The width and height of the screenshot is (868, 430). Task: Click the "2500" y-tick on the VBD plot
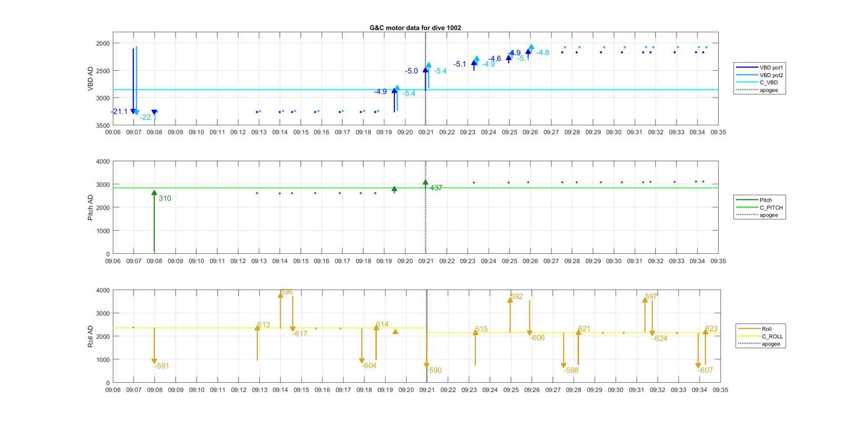tap(103, 71)
